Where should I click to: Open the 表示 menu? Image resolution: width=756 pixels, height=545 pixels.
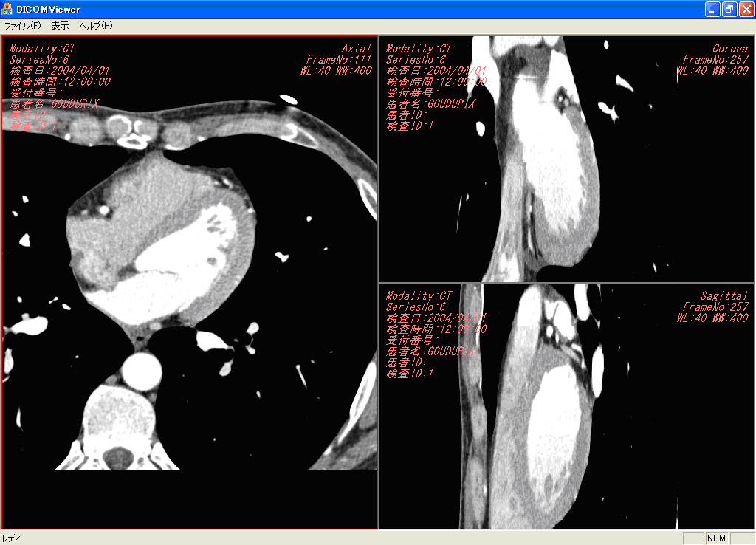61,26
